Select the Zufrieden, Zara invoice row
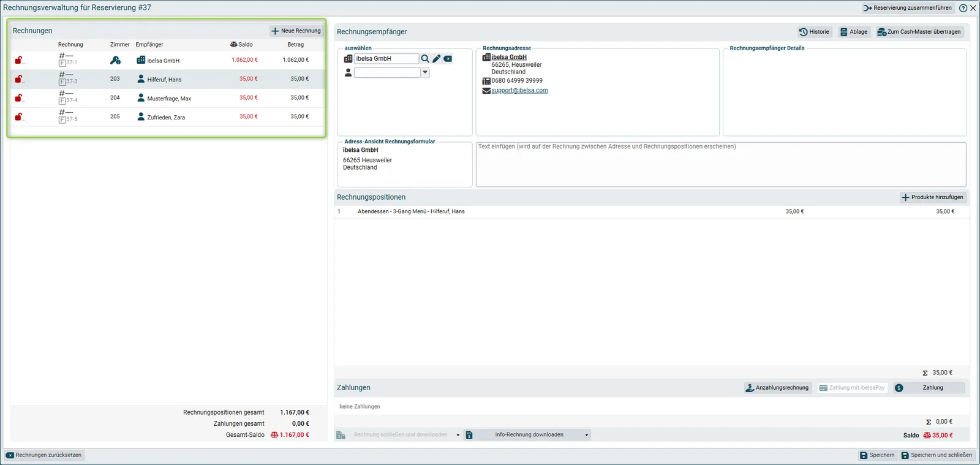The width and height of the screenshot is (980, 465). point(167,117)
